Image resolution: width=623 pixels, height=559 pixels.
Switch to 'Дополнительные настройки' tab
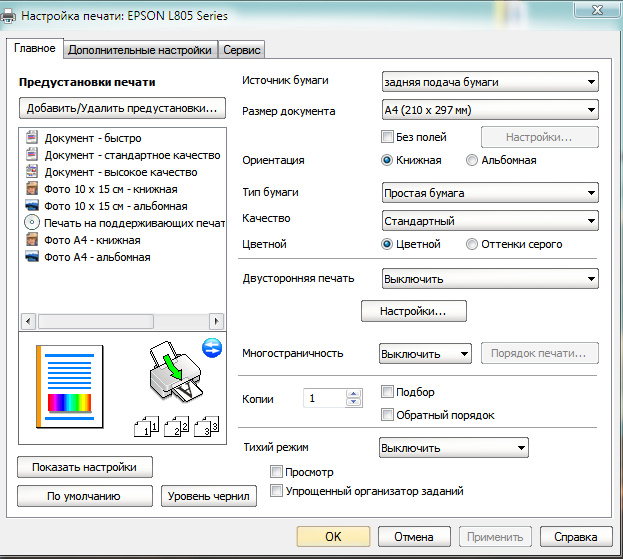[x=141, y=49]
